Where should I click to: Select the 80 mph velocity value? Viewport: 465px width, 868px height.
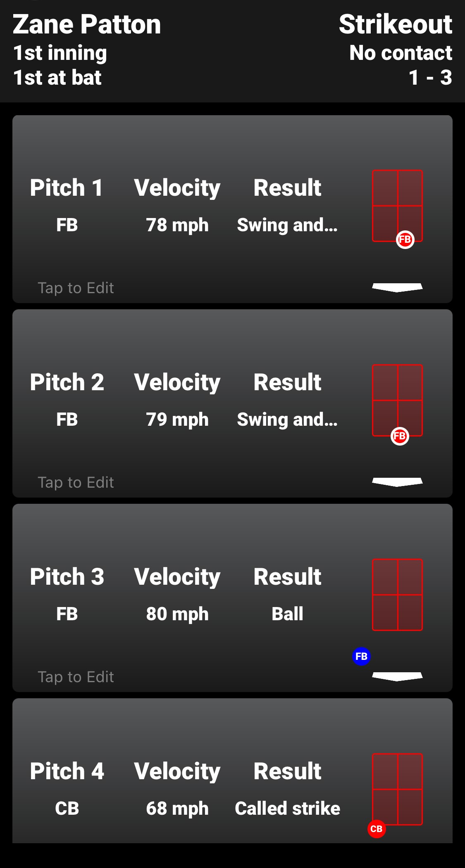coord(177,614)
